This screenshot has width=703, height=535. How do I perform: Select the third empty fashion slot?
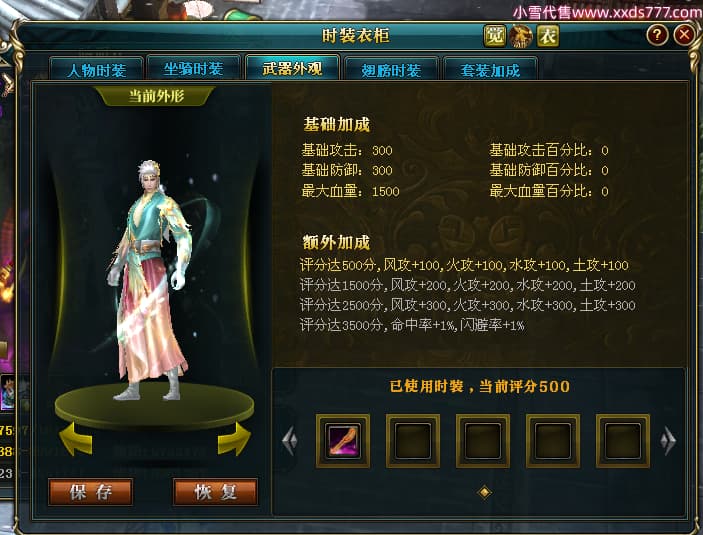pos(483,441)
